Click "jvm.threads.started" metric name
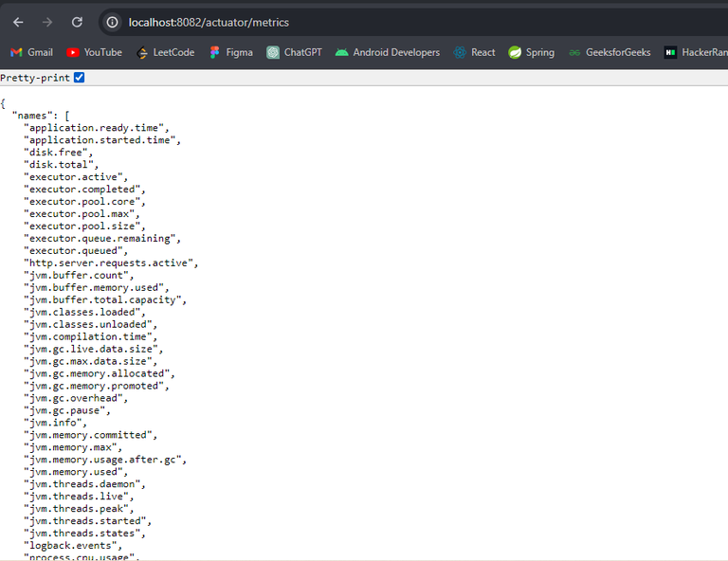The width and height of the screenshot is (728, 561). pos(85,521)
